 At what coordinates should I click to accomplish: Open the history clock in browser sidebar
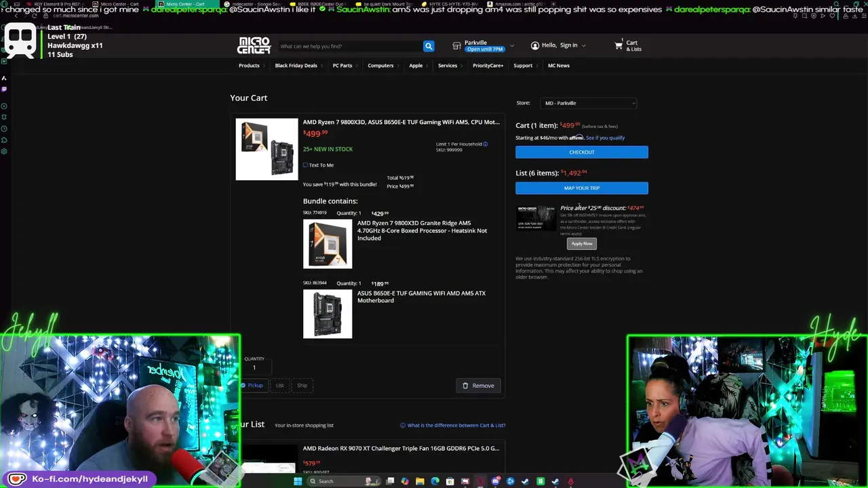[x=4, y=129]
